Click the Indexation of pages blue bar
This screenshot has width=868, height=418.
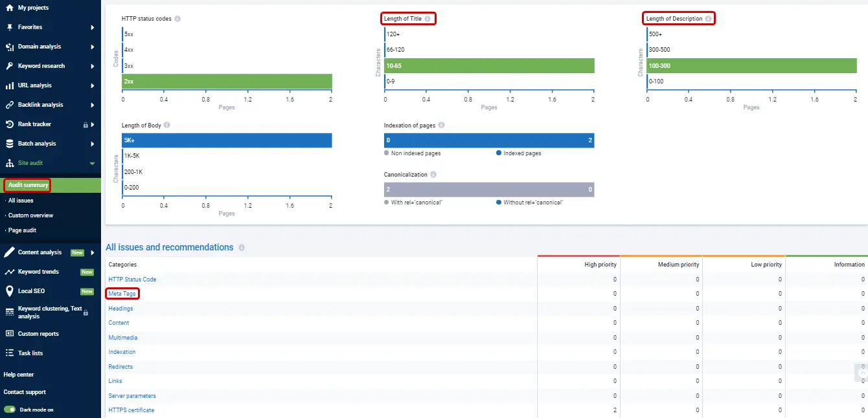pos(489,140)
